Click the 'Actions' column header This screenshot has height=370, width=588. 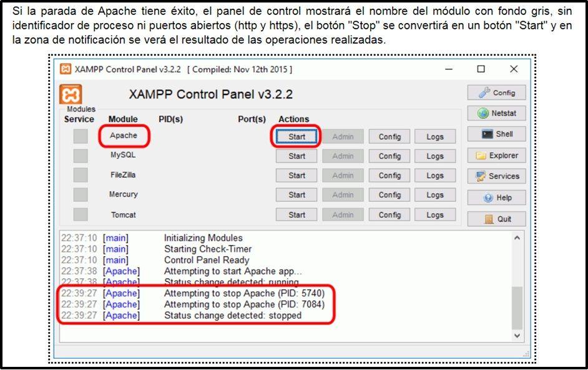pos(293,119)
